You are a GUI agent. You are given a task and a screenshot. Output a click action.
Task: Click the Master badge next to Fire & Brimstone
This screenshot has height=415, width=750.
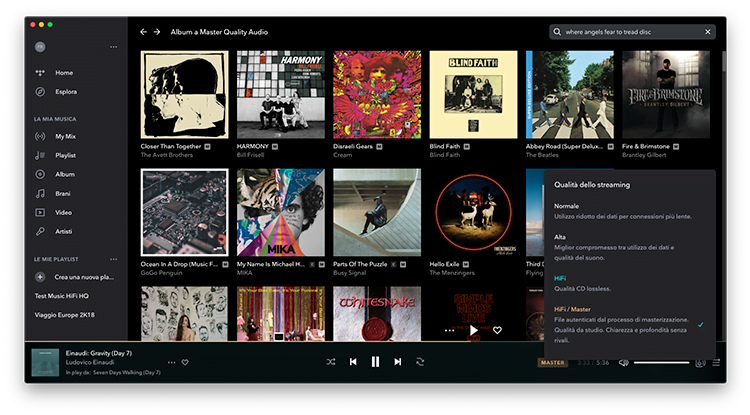click(676, 147)
